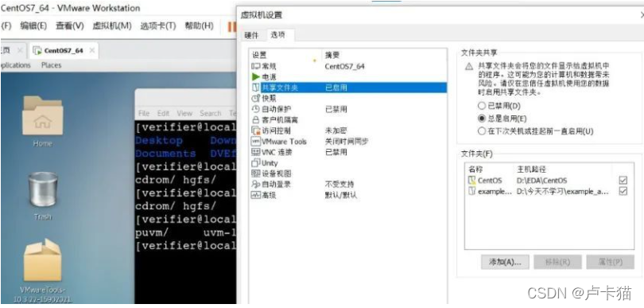Select the 已禁用(D) radio button
The height and width of the screenshot is (308, 644).
(482, 106)
